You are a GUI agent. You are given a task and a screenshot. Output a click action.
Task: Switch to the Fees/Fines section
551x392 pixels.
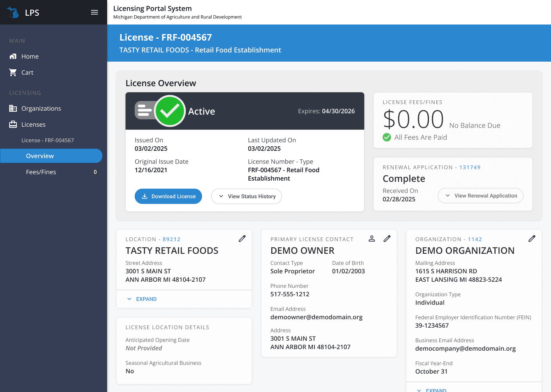[x=41, y=172]
